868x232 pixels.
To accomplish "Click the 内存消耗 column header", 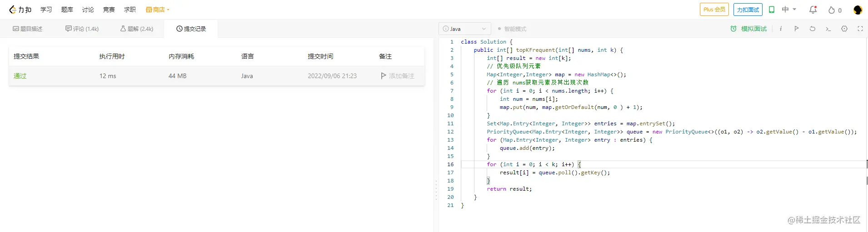I will click(181, 56).
